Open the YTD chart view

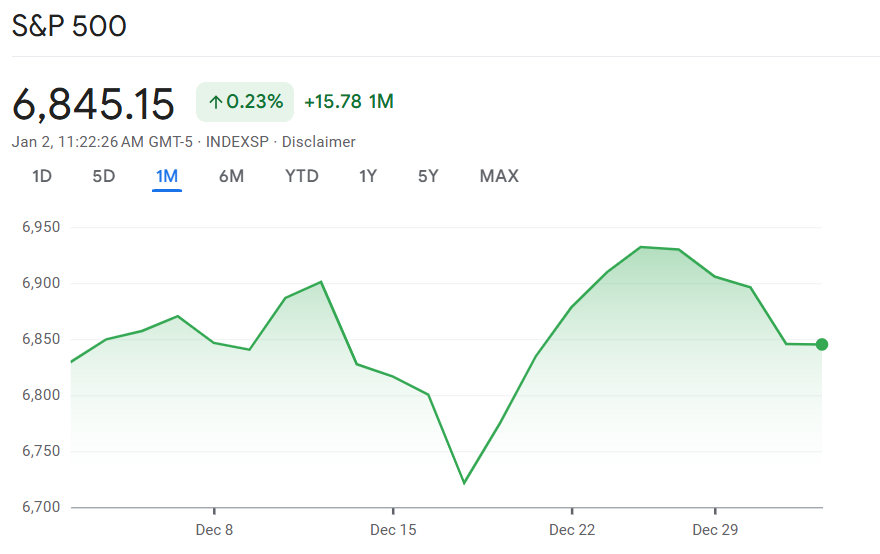click(x=302, y=177)
